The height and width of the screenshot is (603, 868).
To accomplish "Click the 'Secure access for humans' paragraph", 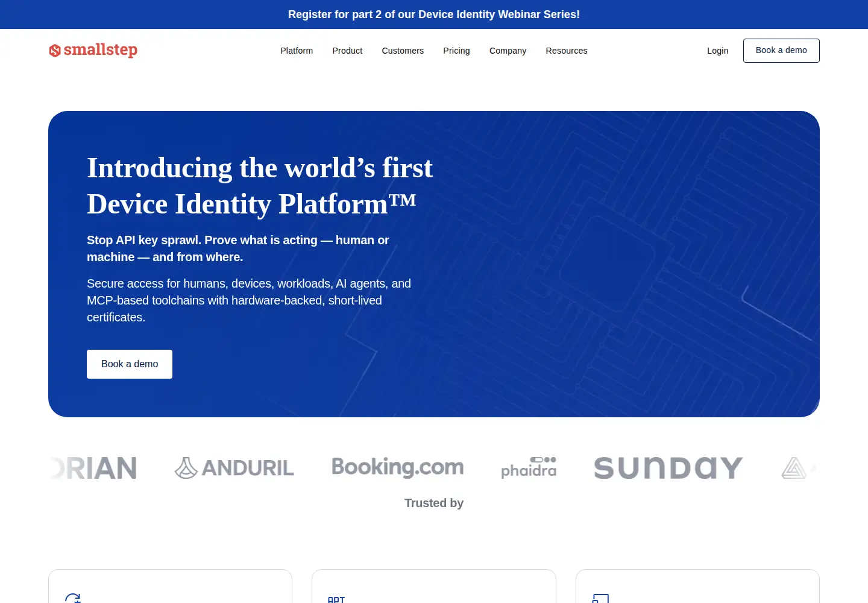I will (x=249, y=300).
